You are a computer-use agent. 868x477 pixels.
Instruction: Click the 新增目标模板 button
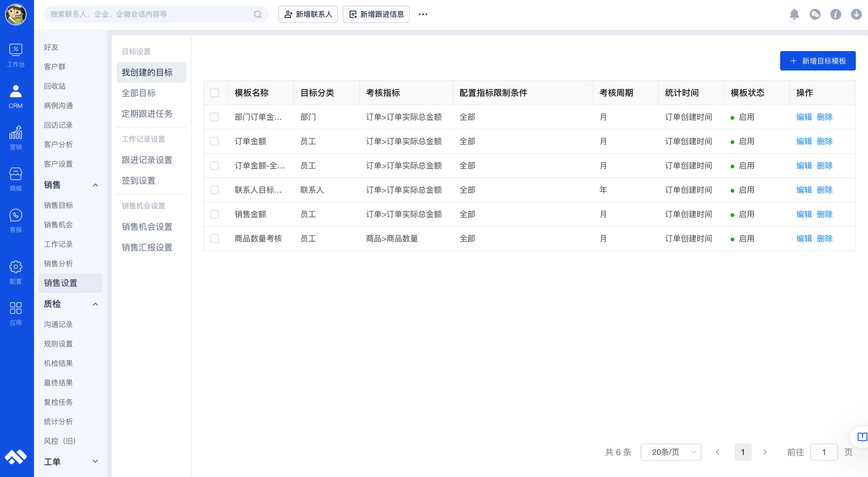pyautogui.click(x=817, y=61)
